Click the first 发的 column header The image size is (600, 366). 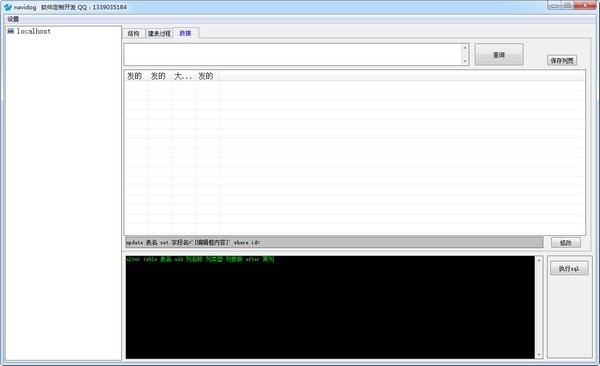coord(136,76)
